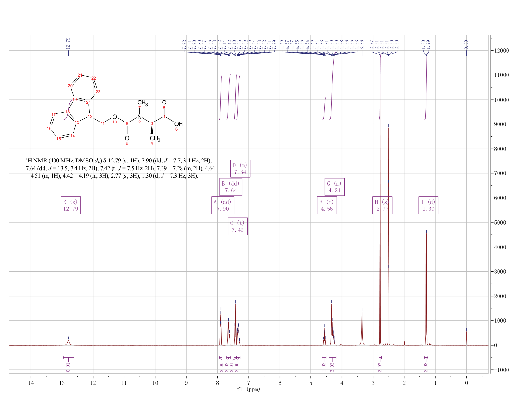The image size is (532, 411).
Task: Click the 0.00 peak label at top
Action: (466, 44)
